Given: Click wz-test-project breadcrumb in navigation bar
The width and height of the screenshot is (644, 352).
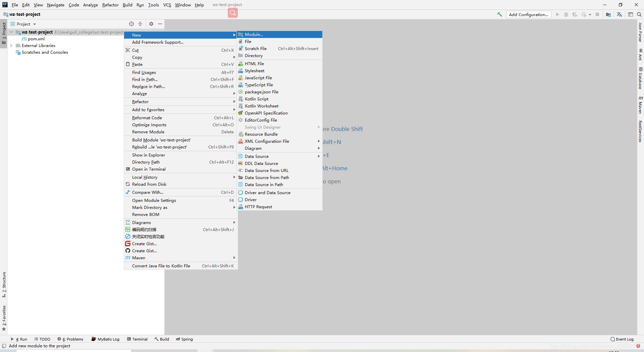Looking at the screenshot, I should [22, 14].
